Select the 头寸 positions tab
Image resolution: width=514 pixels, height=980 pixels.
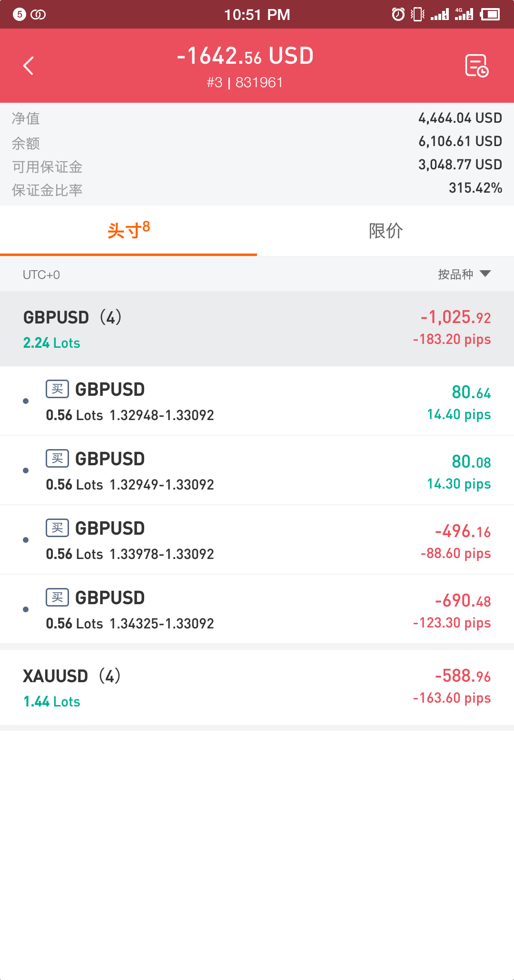click(x=128, y=231)
